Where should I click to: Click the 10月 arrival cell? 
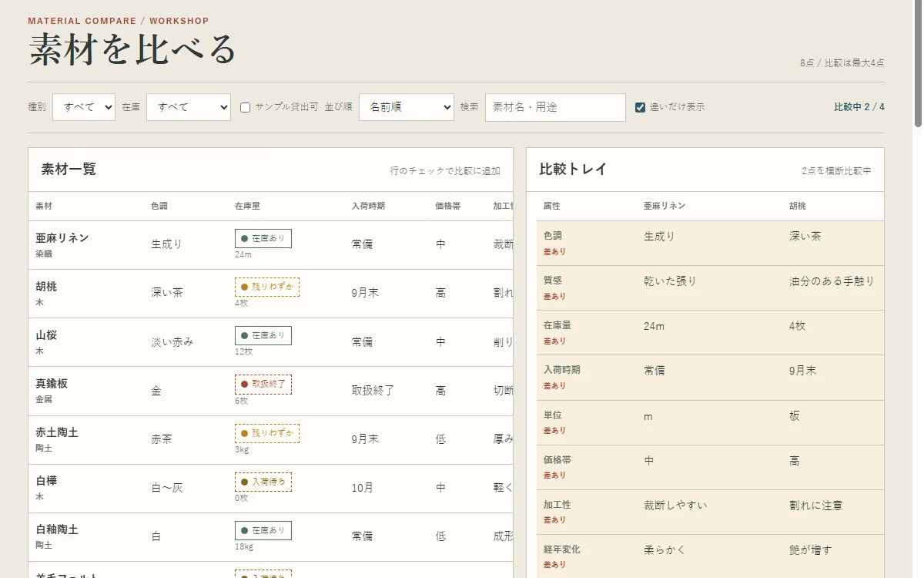tap(363, 487)
